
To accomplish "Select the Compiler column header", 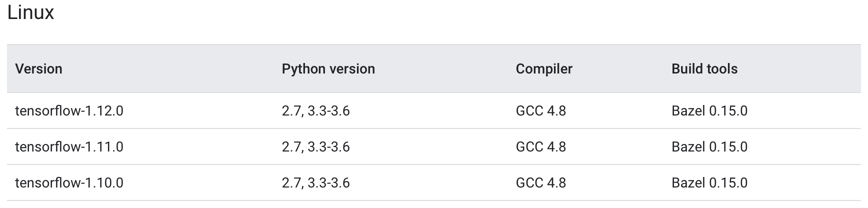I will coord(544,68).
